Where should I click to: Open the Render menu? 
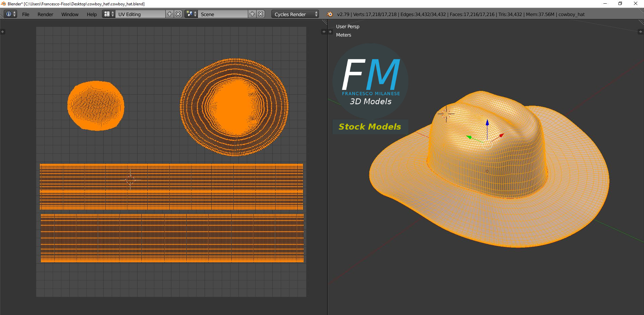point(45,14)
